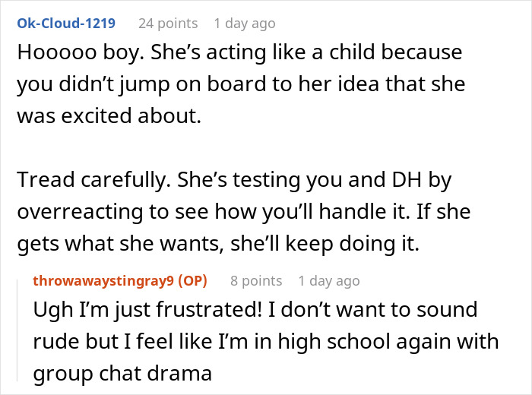This screenshot has height=395, width=532.
Task: Open the OP reply's '1 day ago' timestamp
Action: pyautogui.click(x=329, y=280)
